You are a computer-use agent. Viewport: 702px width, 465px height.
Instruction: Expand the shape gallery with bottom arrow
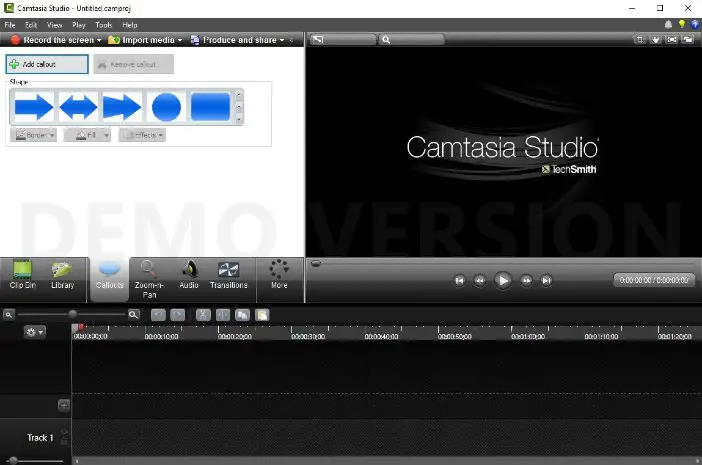pyautogui.click(x=239, y=119)
